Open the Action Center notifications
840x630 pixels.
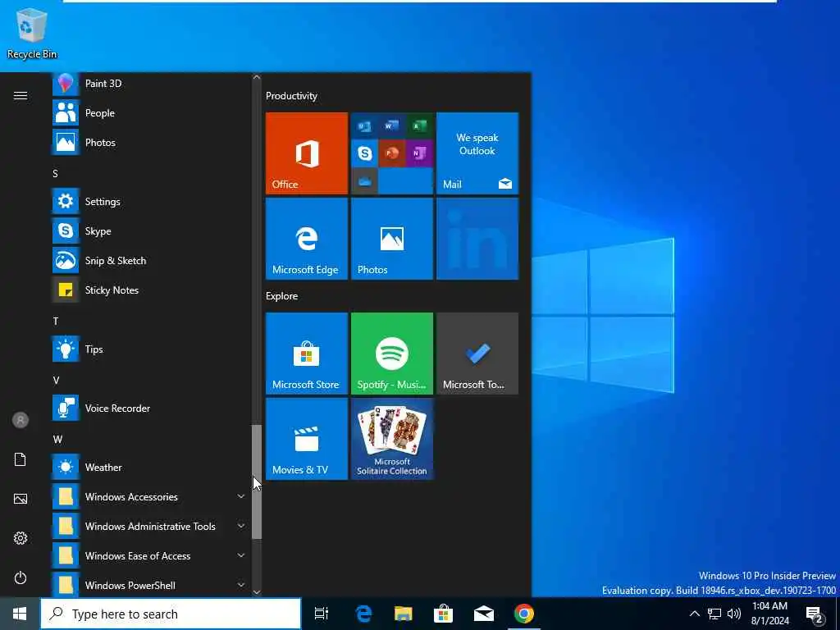[x=815, y=614]
